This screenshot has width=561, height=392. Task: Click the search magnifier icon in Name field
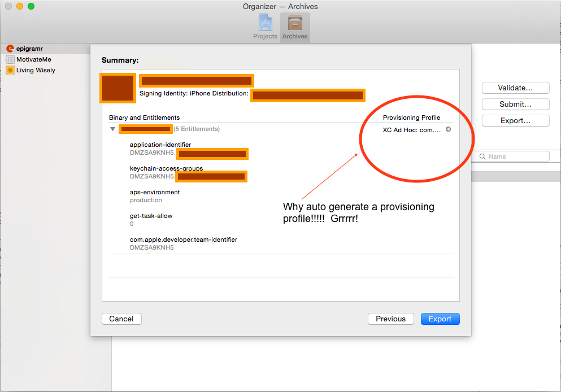(x=482, y=156)
